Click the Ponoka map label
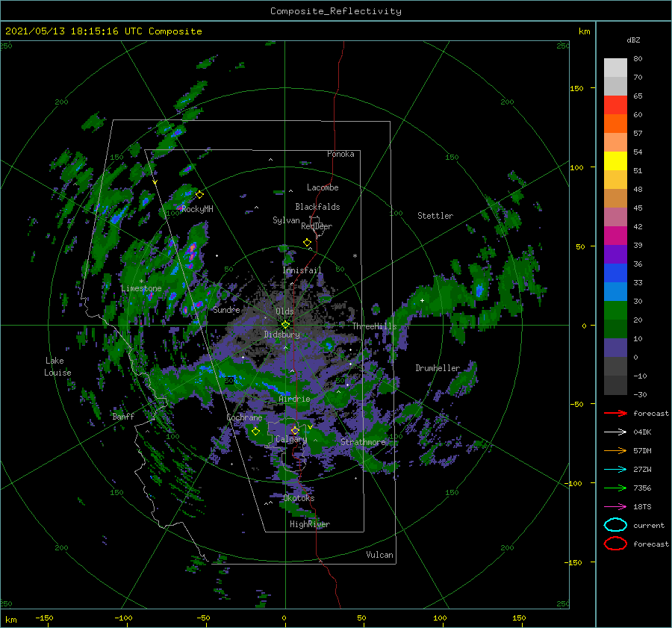Viewport: 672px width, 628px height. point(340,154)
